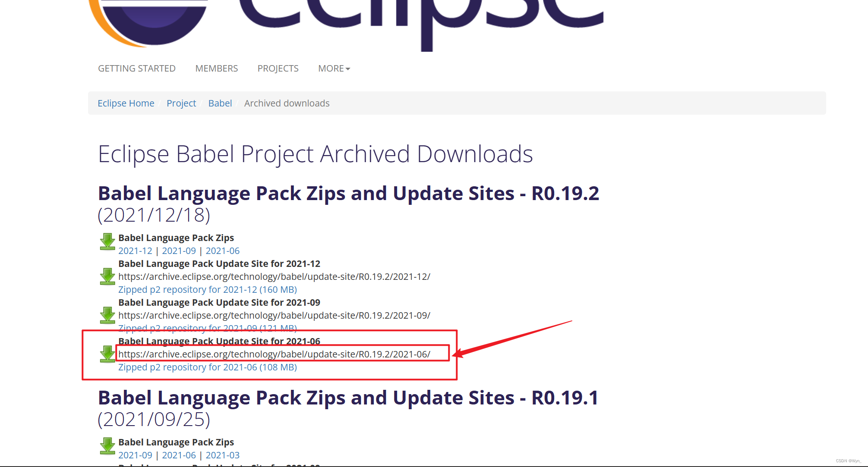
Task: Click download icon for 2021-12 update site
Action: click(x=107, y=276)
